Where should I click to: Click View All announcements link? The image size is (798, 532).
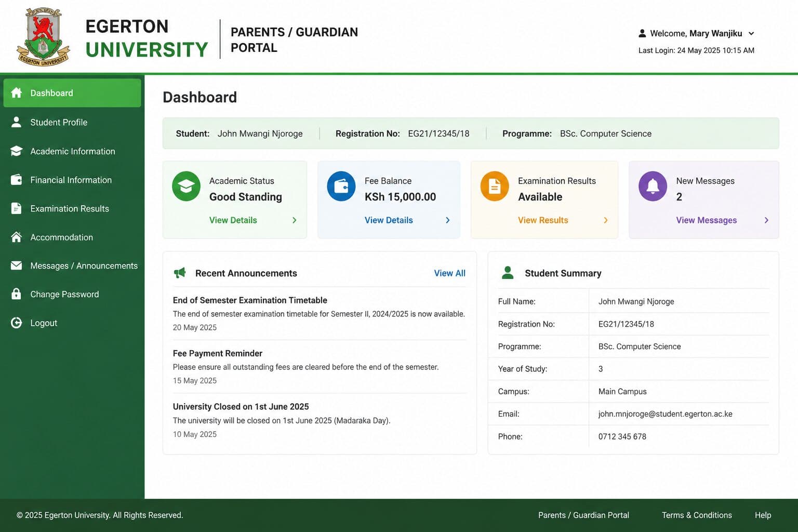point(449,273)
